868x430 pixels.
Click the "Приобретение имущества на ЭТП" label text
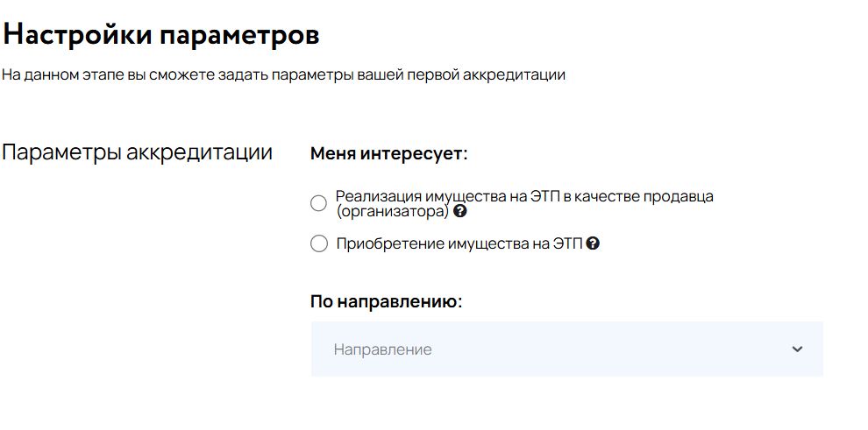459,243
